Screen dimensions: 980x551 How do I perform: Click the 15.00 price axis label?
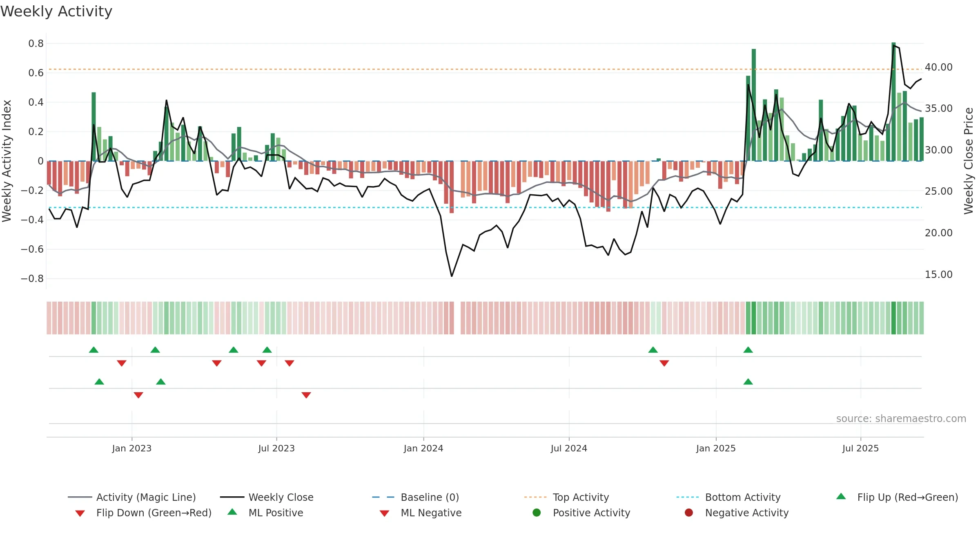point(939,274)
